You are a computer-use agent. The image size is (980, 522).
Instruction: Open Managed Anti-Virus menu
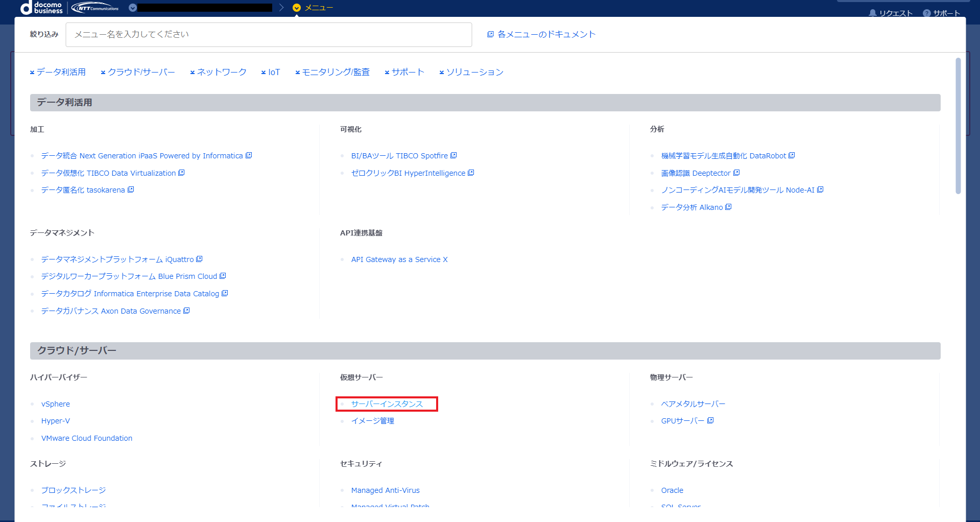[x=386, y=490]
